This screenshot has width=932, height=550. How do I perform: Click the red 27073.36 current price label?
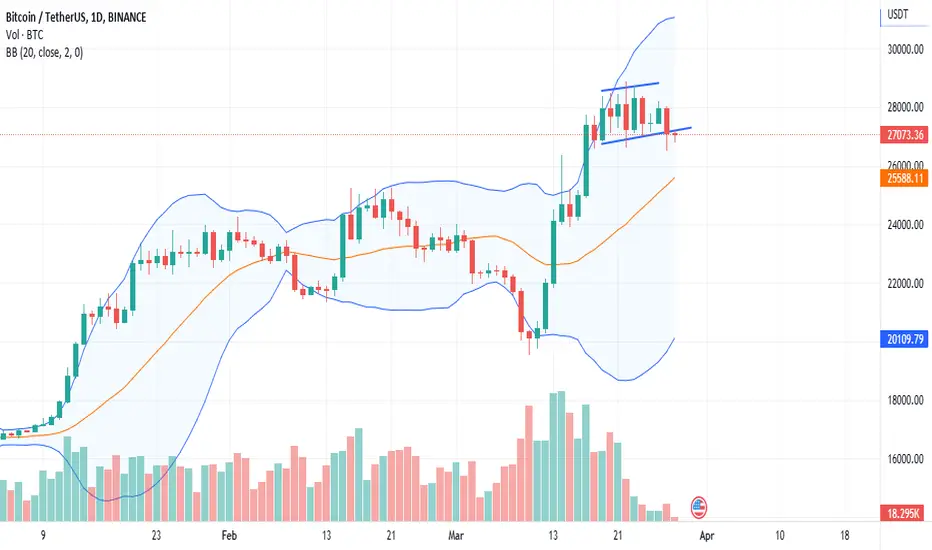pos(905,135)
